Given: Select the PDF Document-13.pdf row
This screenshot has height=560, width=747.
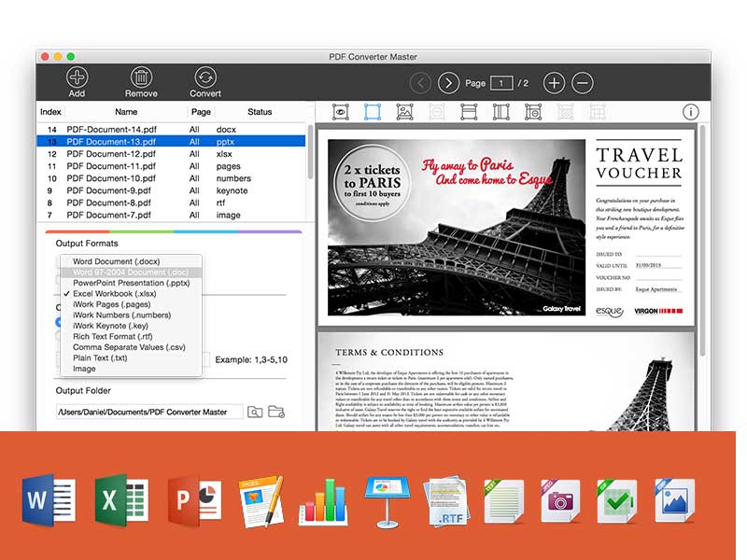Looking at the screenshot, I should [172, 142].
